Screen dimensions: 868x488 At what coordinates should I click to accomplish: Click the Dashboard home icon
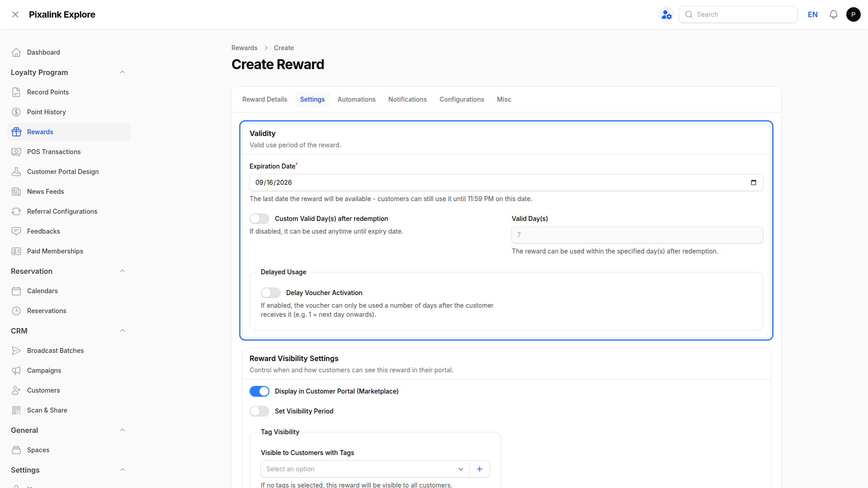pos(16,52)
